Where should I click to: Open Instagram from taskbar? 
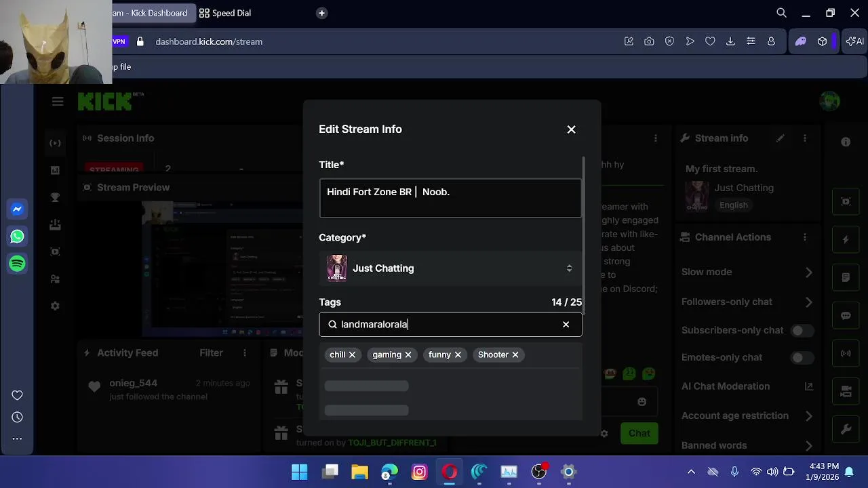(419, 472)
